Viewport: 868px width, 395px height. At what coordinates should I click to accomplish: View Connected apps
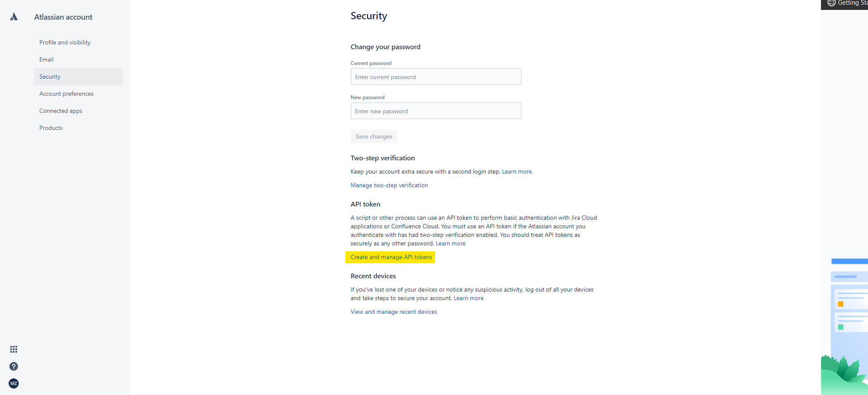pyautogui.click(x=61, y=111)
